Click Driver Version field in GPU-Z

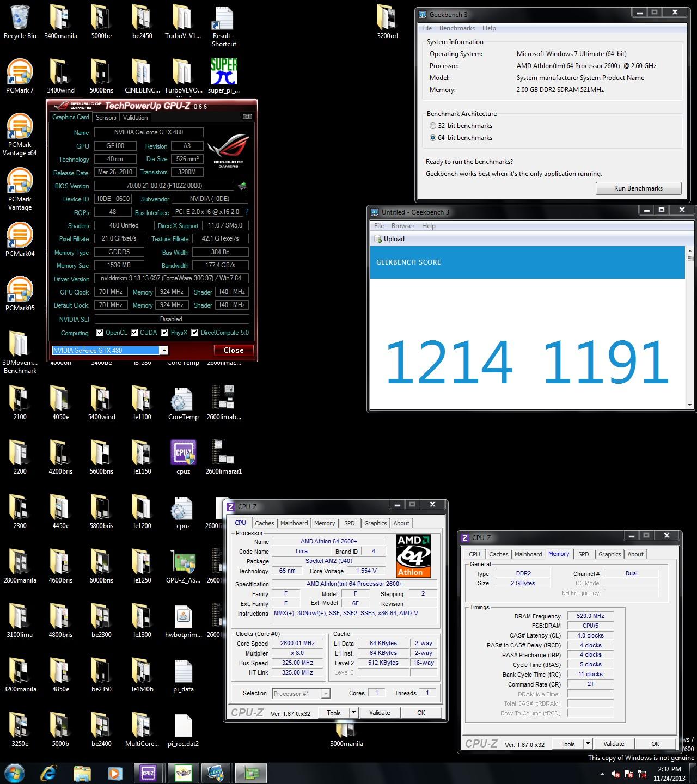(171, 278)
